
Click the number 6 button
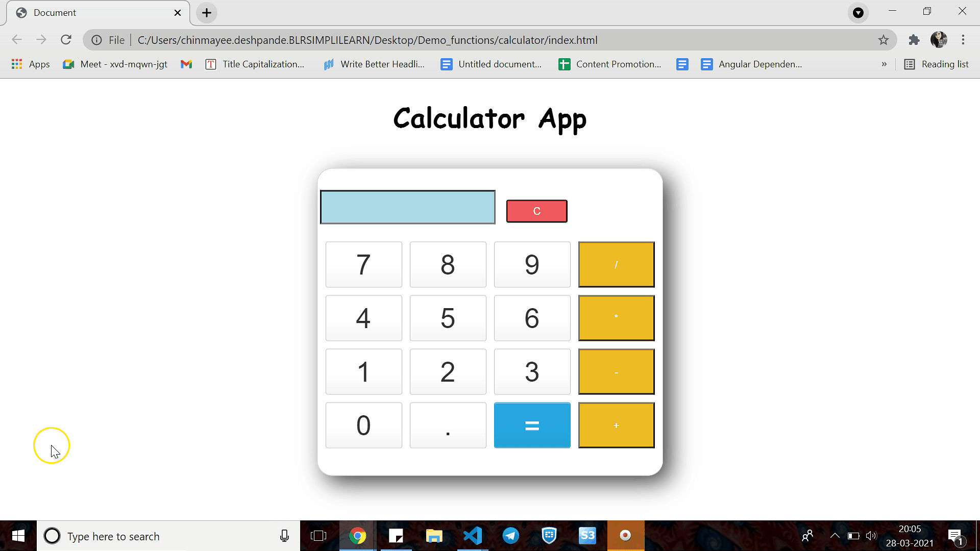point(532,317)
